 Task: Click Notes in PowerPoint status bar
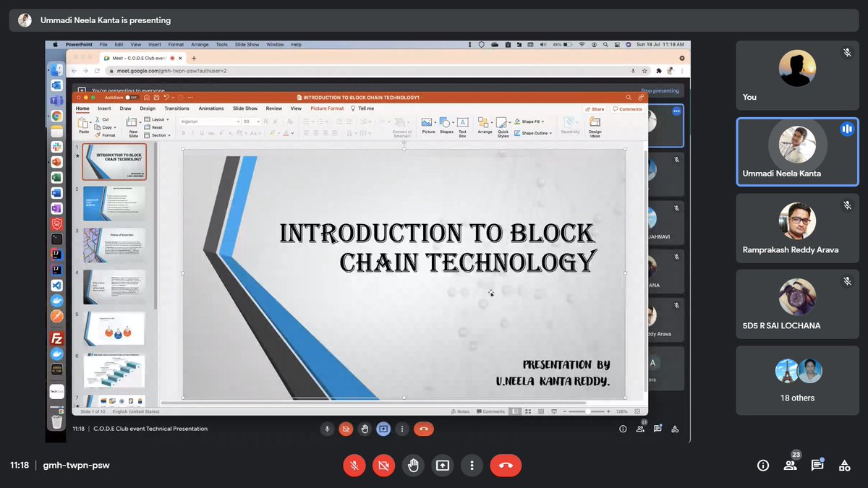pyautogui.click(x=460, y=411)
